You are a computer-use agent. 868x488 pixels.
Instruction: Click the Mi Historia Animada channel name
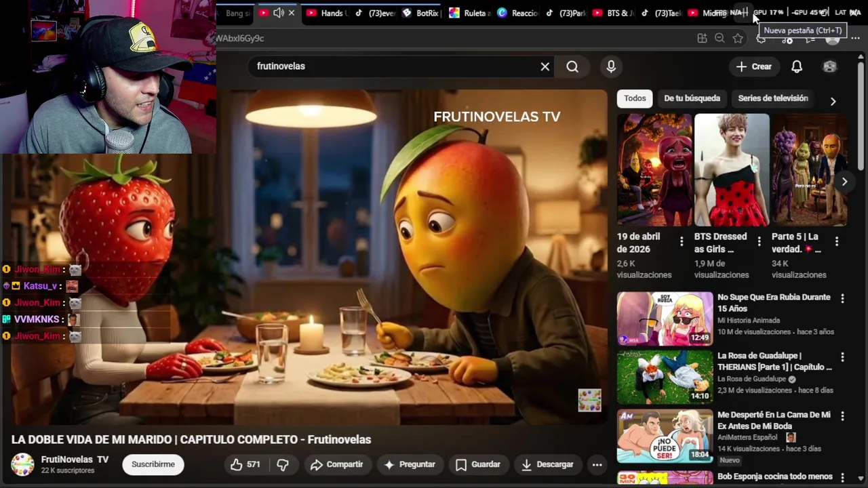tap(749, 321)
